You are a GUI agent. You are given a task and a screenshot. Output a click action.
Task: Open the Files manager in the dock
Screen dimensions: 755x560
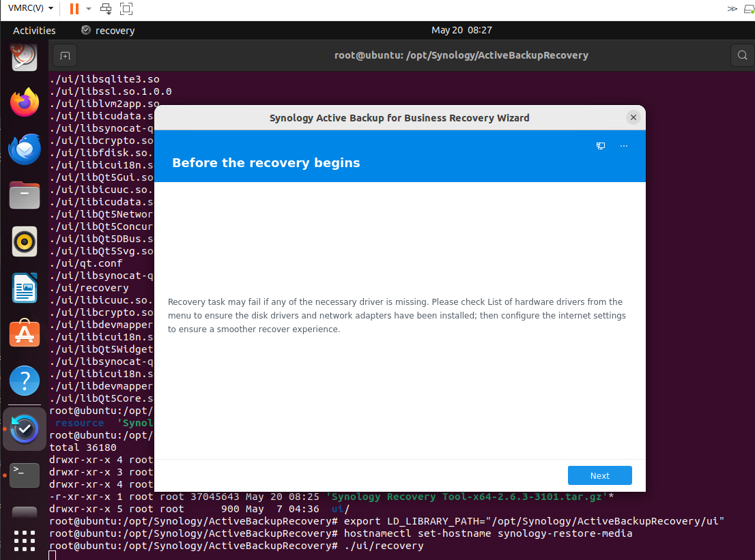24,195
